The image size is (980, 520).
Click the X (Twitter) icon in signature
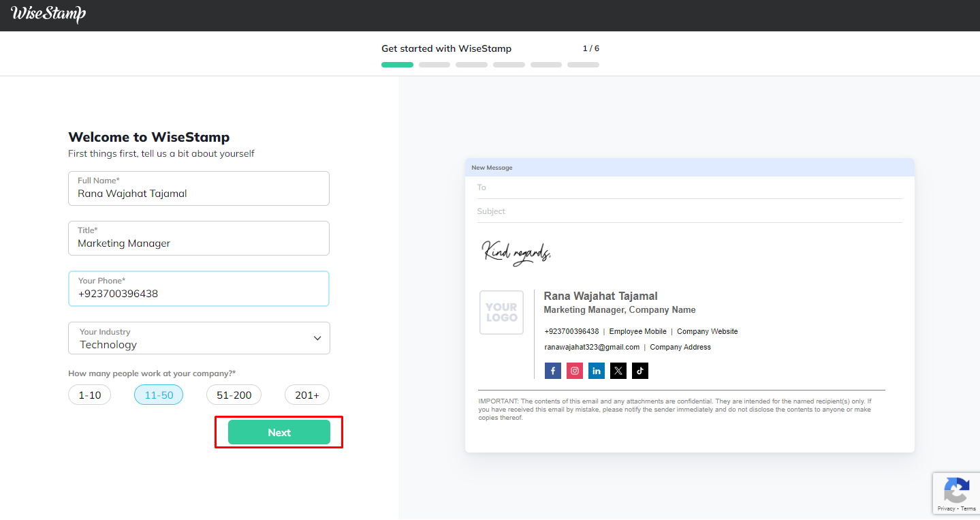pos(618,371)
